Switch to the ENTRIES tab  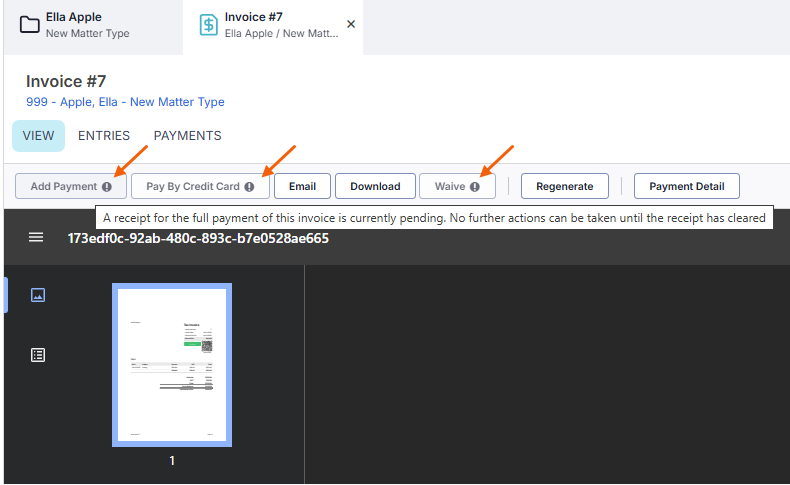coord(104,135)
